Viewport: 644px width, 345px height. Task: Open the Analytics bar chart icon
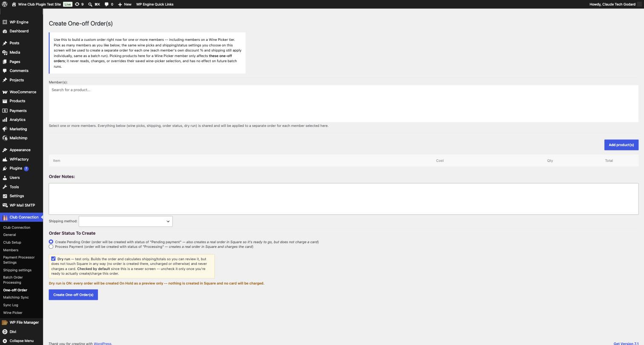click(x=5, y=120)
